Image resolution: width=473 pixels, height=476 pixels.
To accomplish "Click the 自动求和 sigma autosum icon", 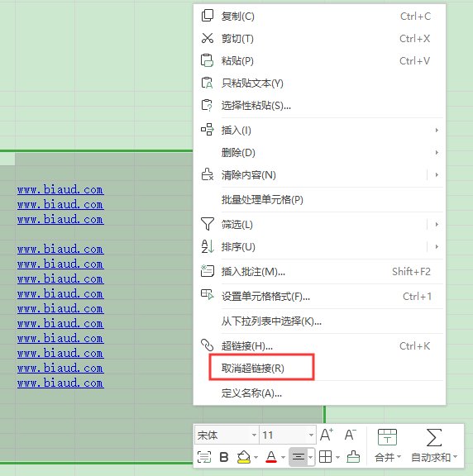I will point(434,437).
